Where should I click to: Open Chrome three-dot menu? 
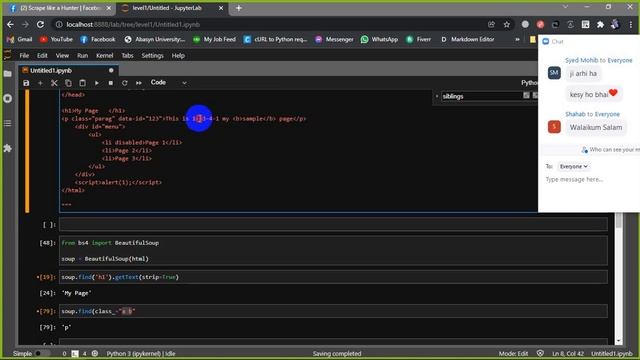tap(631, 24)
